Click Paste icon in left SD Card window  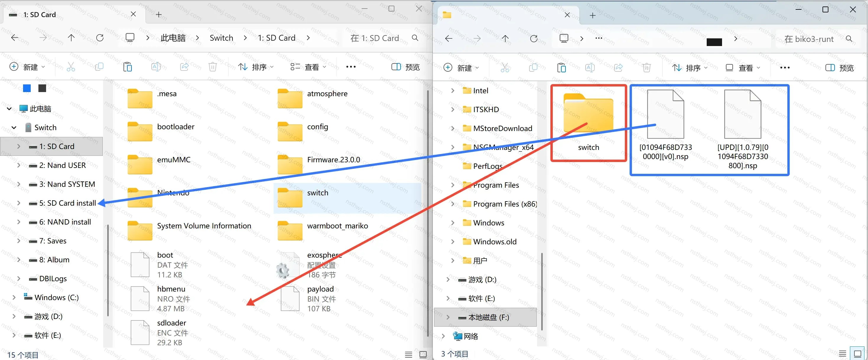pos(127,67)
